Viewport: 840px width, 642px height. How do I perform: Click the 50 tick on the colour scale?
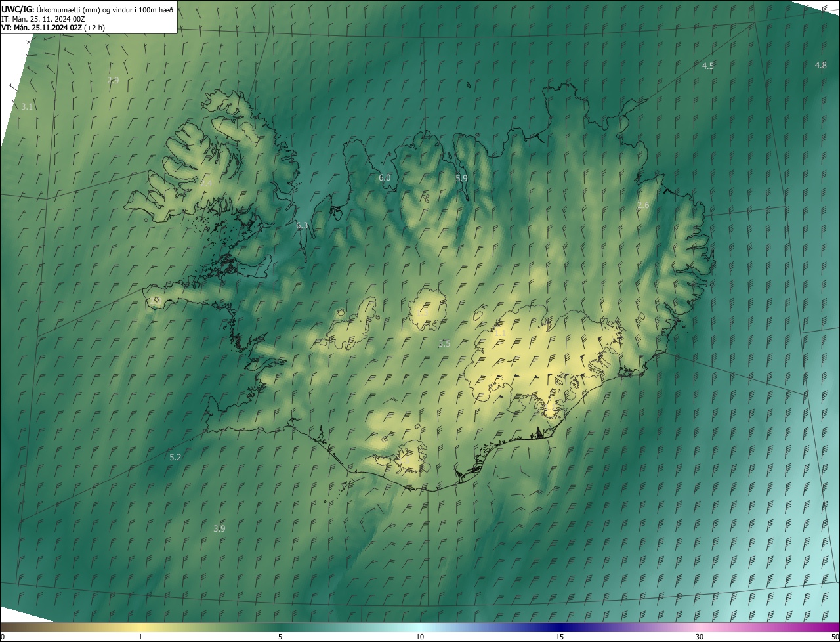835,637
